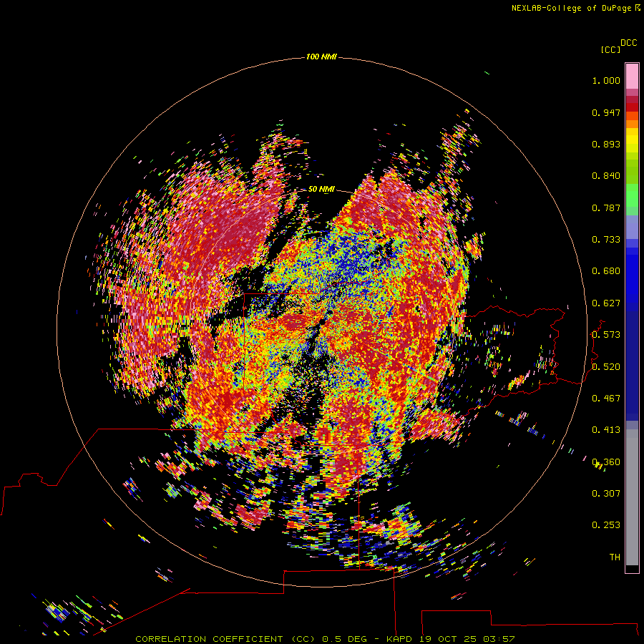Click the NEXLAB-College of DuPage credit text
The image size is (644, 644).
[571, 8]
